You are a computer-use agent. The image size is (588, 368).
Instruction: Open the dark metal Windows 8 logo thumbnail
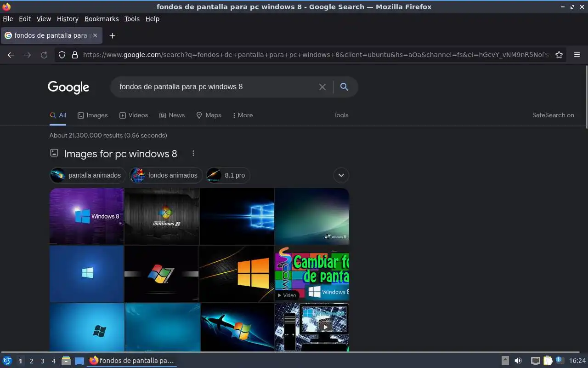tap(162, 216)
